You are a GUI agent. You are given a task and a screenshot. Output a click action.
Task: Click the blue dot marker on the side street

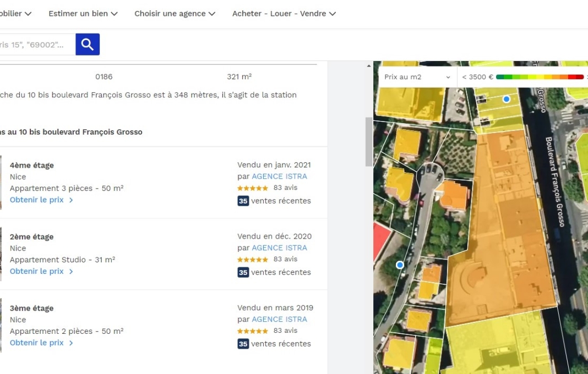click(x=400, y=265)
